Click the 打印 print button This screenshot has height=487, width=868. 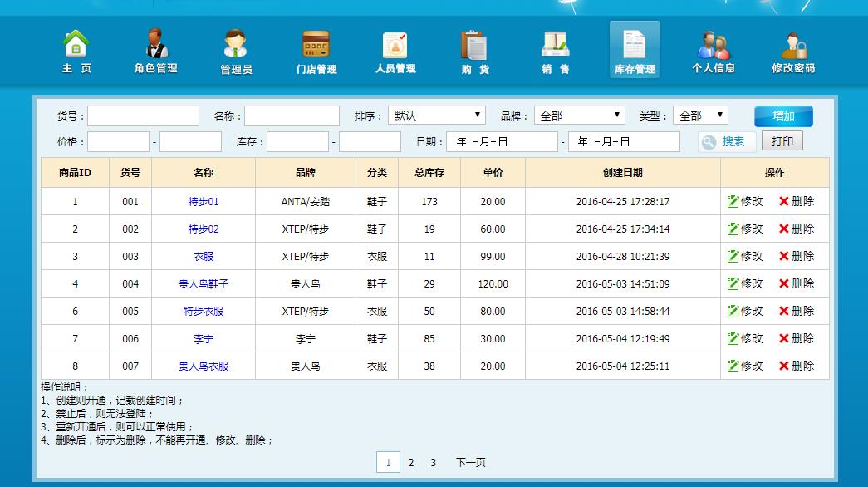782,141
